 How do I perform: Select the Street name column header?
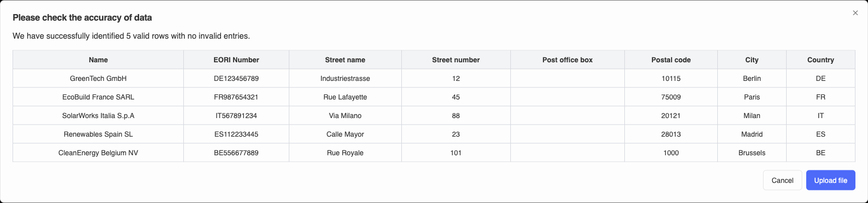345,60
